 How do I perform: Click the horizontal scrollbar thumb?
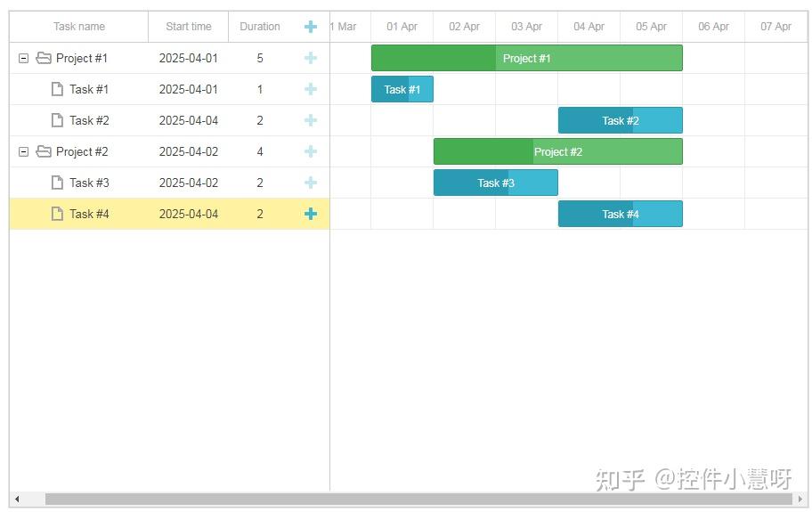[x=418, y=499]
